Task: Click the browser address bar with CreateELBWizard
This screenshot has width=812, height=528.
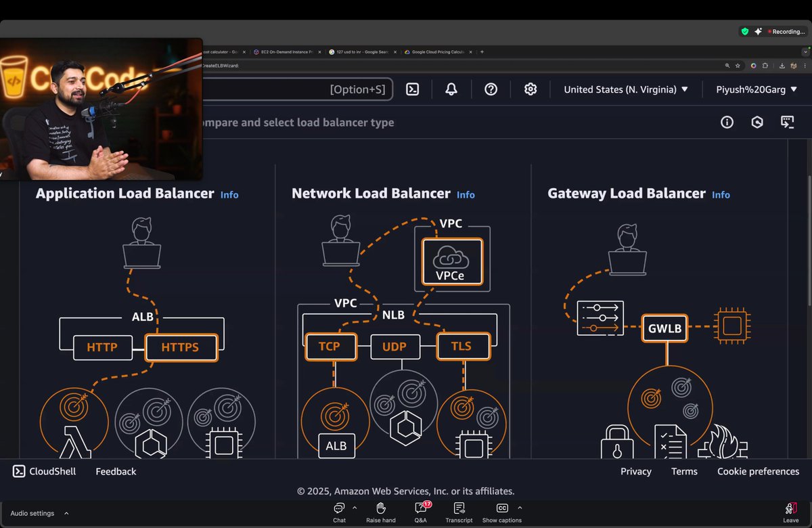Action: pyautogui.click(x=460, y=66)
